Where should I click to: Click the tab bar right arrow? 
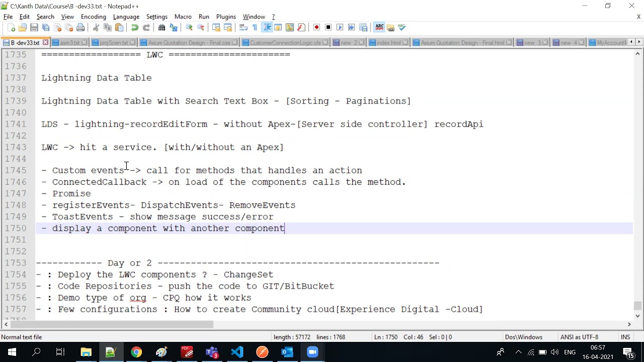click(x=639, y=42)
